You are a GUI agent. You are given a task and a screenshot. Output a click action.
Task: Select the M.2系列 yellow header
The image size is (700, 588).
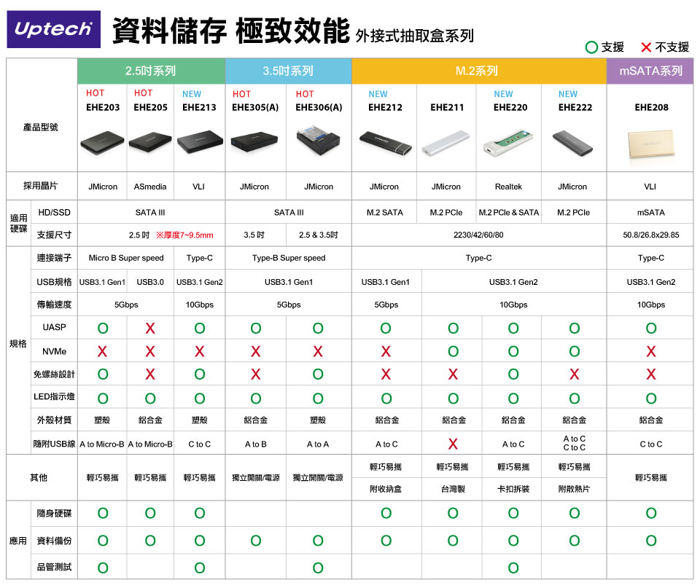pos(479,71)
